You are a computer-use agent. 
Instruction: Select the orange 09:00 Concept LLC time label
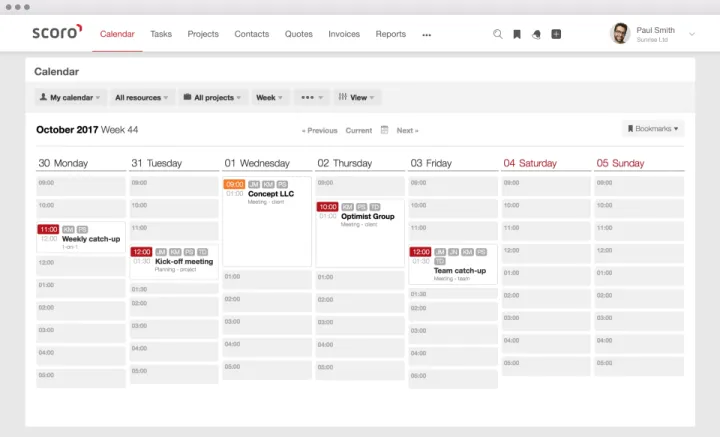(234, 184)
